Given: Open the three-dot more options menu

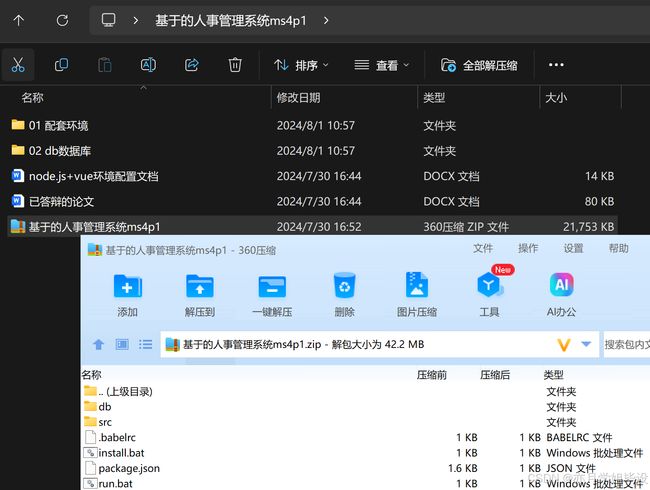Looking at the screenshot, I should pyautogui.click(x=556, y=65).
